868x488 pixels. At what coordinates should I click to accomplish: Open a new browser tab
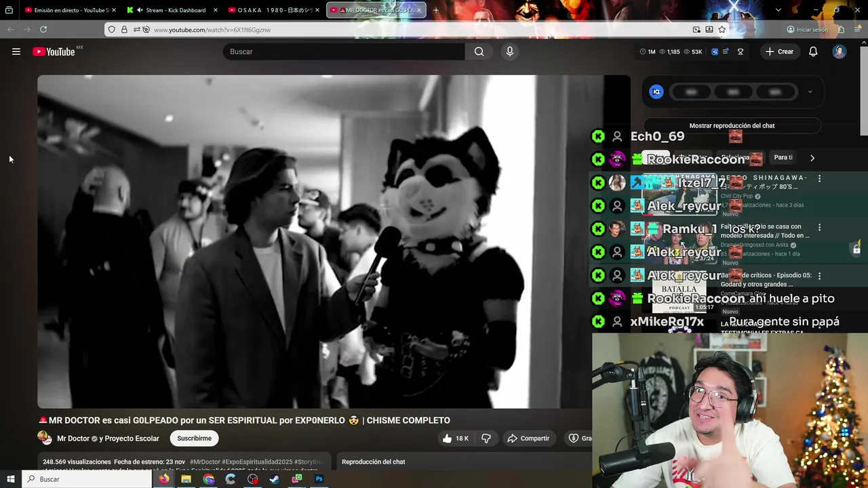pyautogui.click(x=435, y=10)
